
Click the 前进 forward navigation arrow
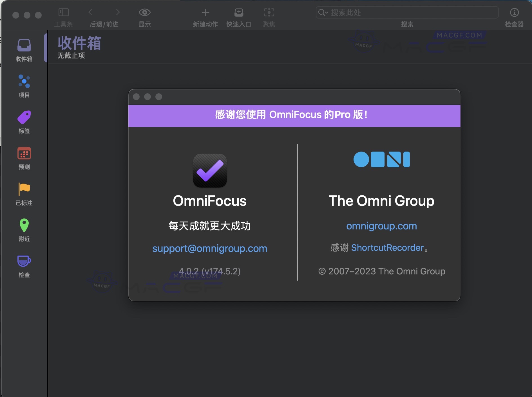(117, 12)
